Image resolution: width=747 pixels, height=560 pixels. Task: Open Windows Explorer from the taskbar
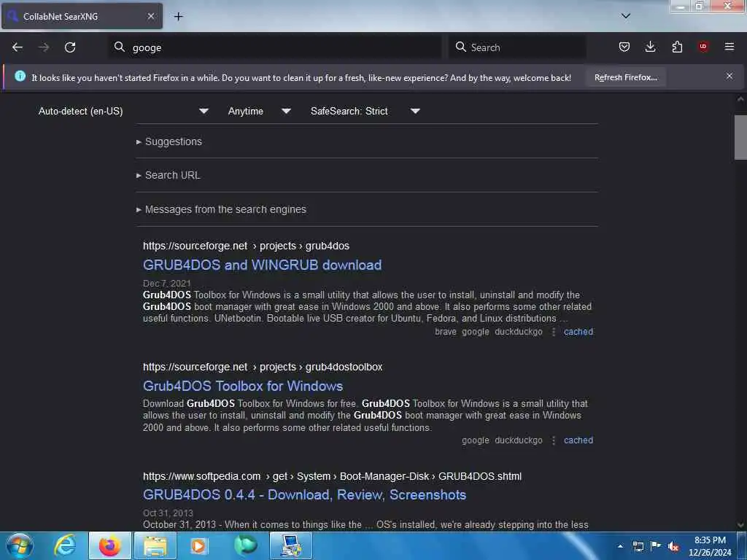point(155,545)
